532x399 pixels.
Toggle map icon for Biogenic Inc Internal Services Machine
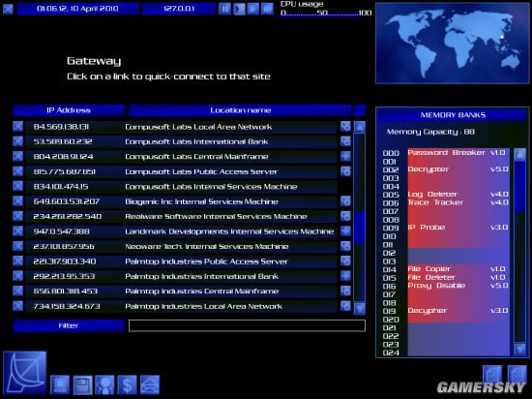[345, 201]
